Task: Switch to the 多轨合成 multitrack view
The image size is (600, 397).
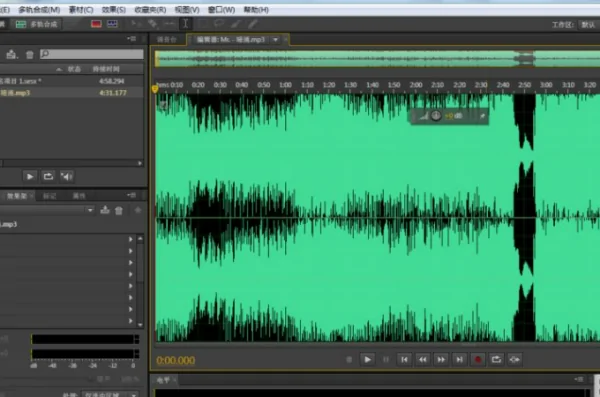Action: click(36, 24)
